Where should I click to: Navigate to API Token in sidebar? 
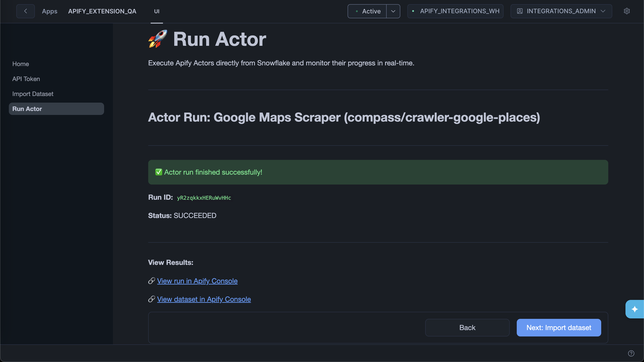(26, 79)
